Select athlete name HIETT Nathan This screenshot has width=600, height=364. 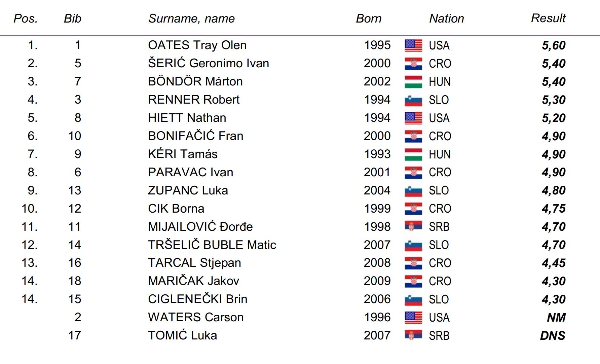[187, 118]
